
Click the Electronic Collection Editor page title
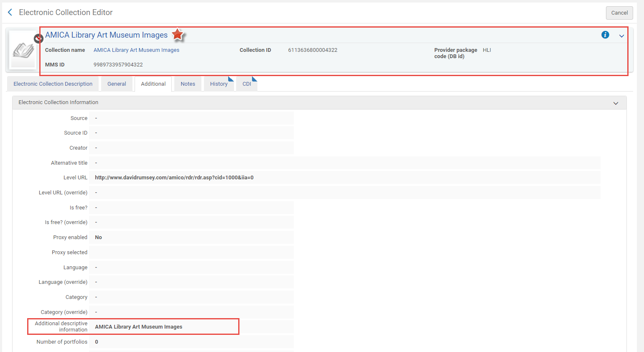click(x=66, y=13)
